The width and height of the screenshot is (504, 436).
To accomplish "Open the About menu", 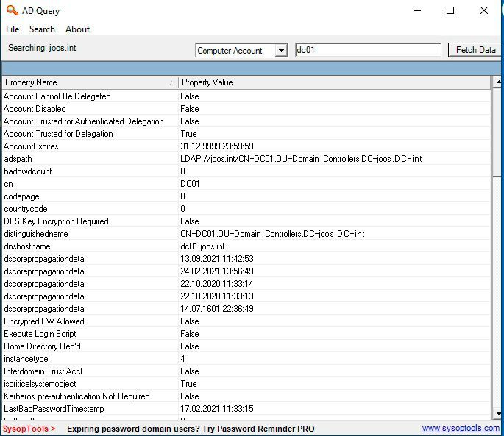I will click(x=77, y=29).
